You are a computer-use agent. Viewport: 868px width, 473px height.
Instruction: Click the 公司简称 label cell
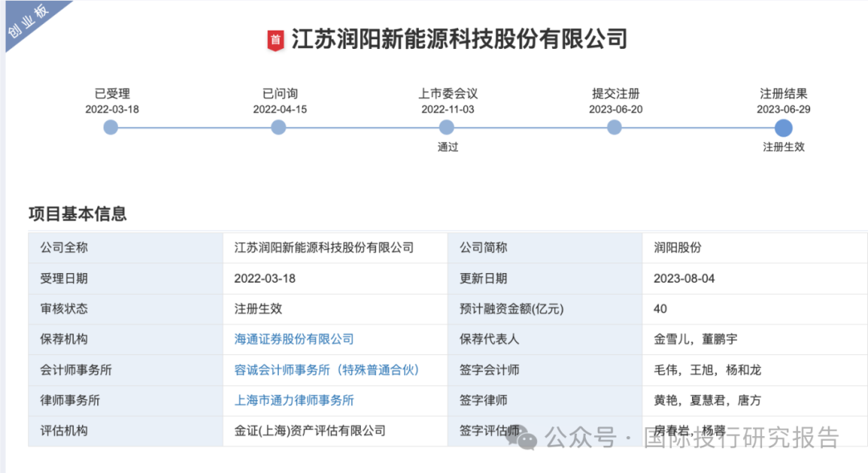pyautogui.click(x=545, y=247)
